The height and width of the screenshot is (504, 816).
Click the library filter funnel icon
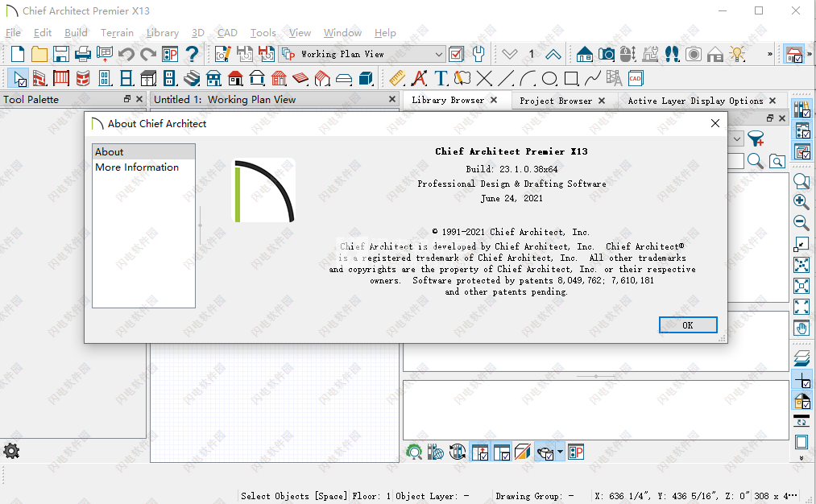tap(756, 138)
